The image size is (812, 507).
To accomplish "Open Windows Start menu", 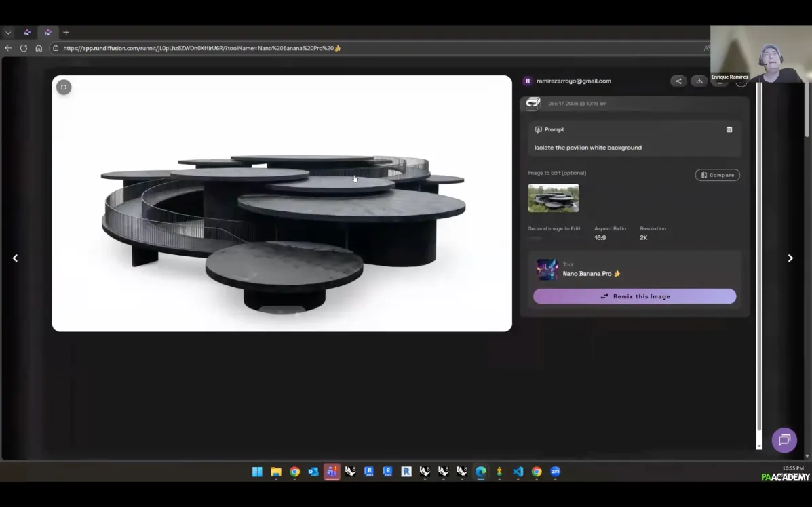I will click(x=257, y=472).
